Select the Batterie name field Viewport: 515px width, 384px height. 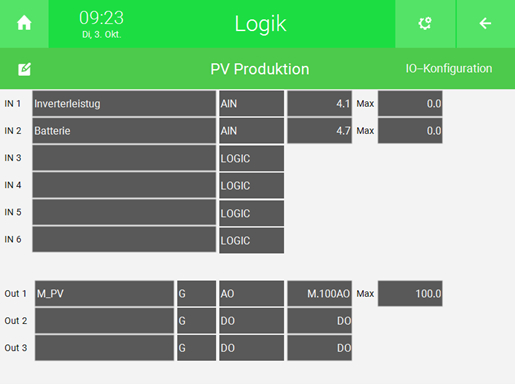pyautogui.click(x=124, y=131)
